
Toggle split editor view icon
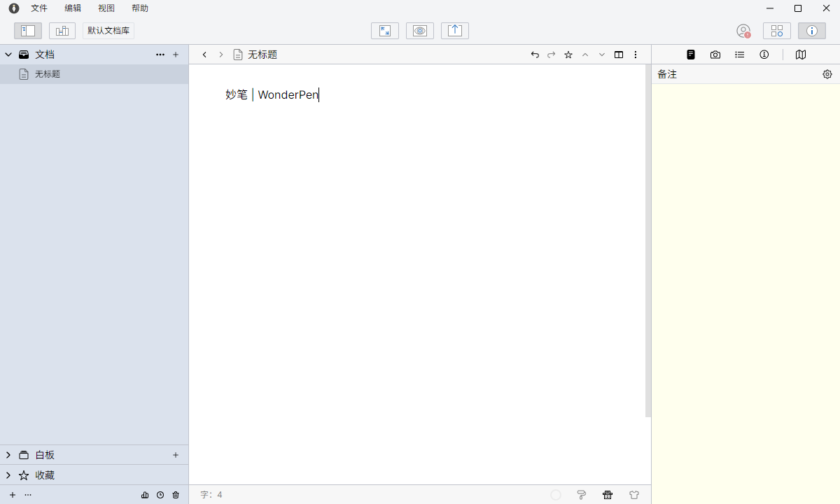click(x=619, y=55)
